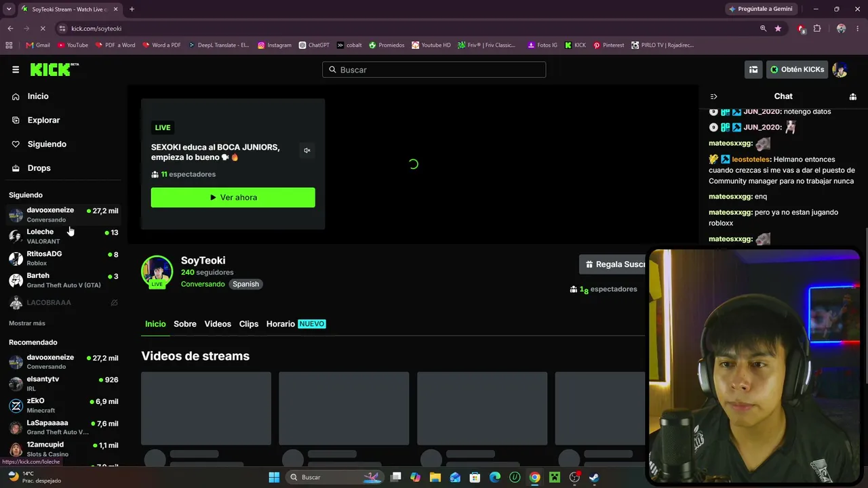868x488 pixels.
Task: Click the Kick search field
Action: click(434, 70)
